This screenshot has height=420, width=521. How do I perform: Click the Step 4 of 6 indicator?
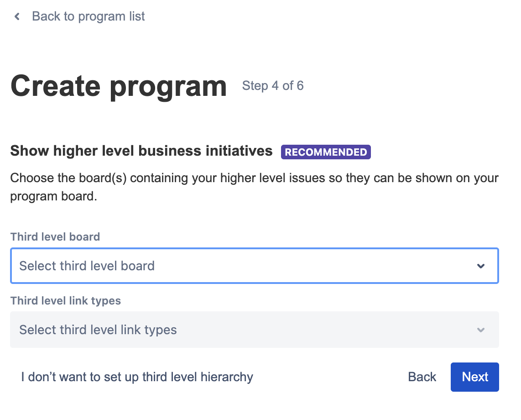point(273,86)
